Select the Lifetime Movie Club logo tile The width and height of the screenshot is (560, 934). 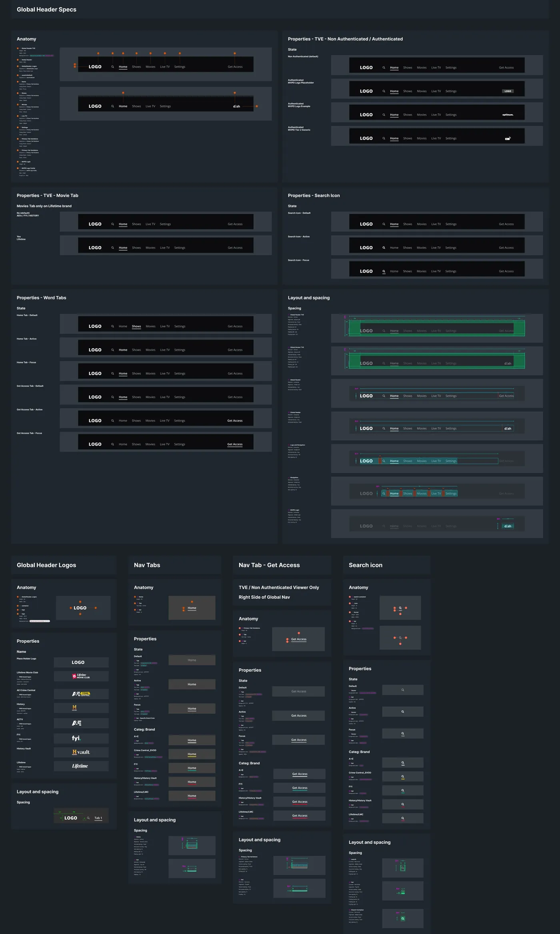click(81, 676)
